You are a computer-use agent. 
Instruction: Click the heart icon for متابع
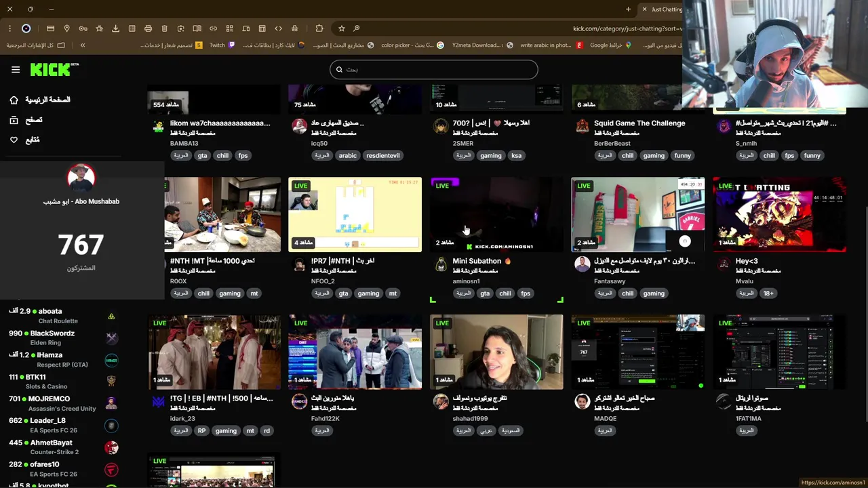point(14,140)
